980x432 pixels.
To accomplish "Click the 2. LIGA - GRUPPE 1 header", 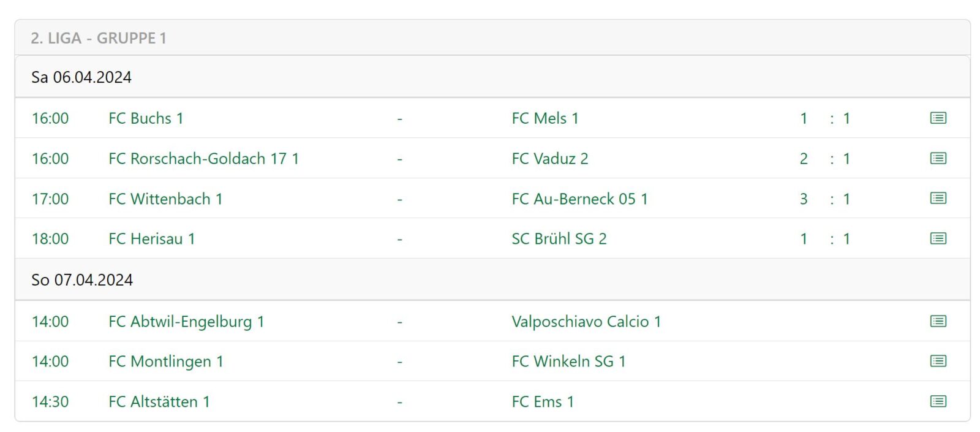I will 99,38.
